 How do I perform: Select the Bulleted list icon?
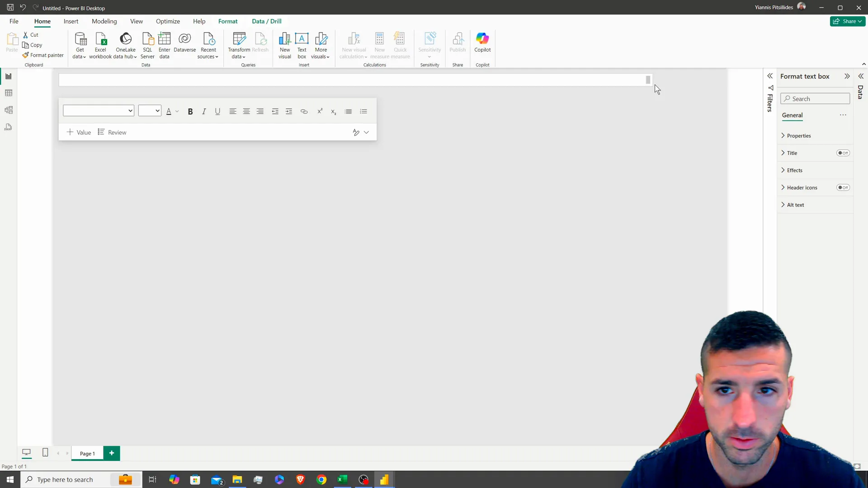[x=349, y=112]
